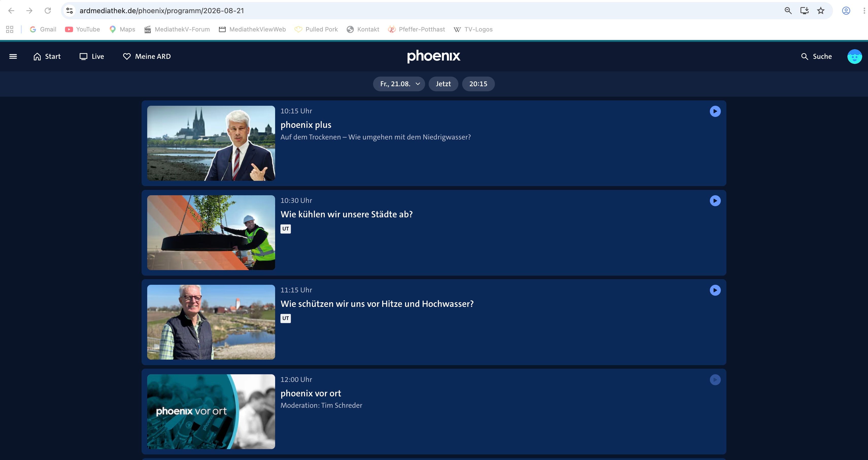Bookmark this page with the star icon
This screenshot has height=460, width=868.
(821, 11)
